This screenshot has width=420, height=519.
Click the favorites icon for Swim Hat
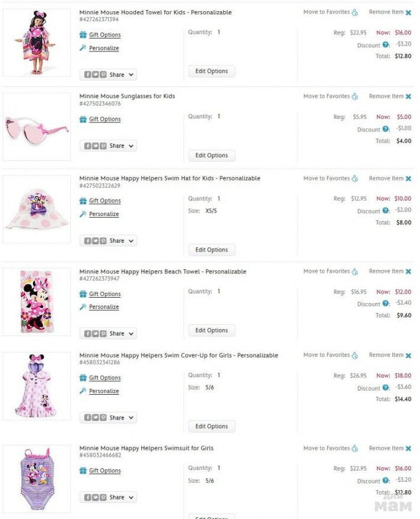(x=355, y=179)
